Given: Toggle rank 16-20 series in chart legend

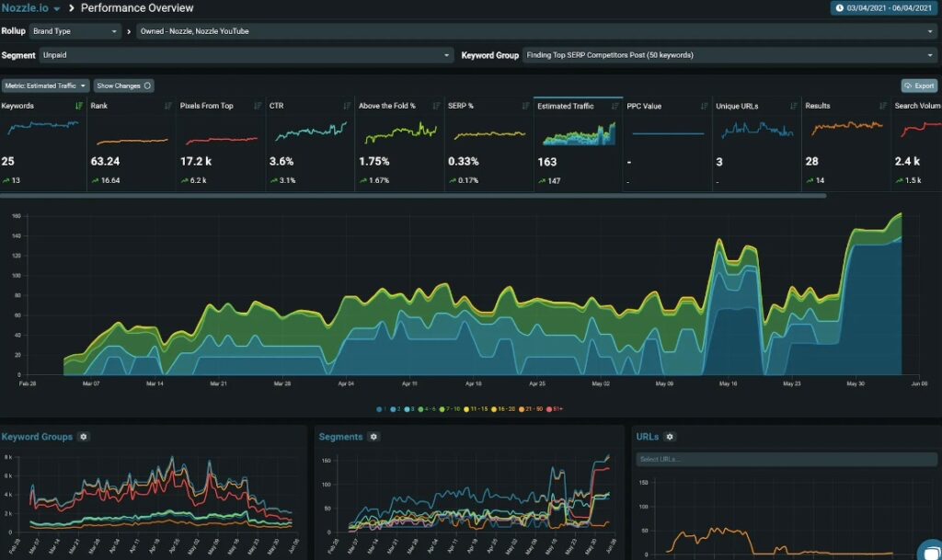Looking at the screenshot, I should click(503, 409).
